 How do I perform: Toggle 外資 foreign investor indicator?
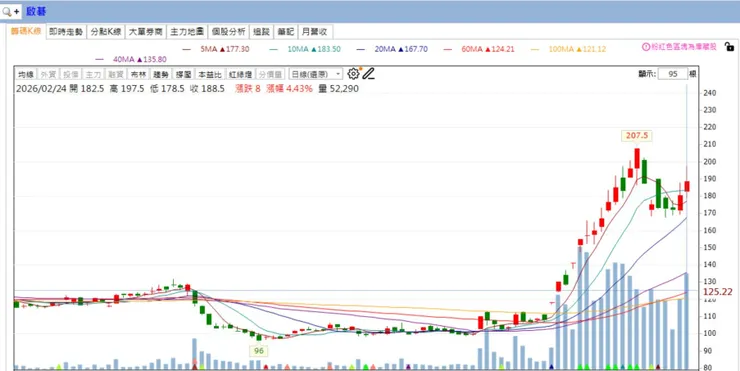point(48,74)
